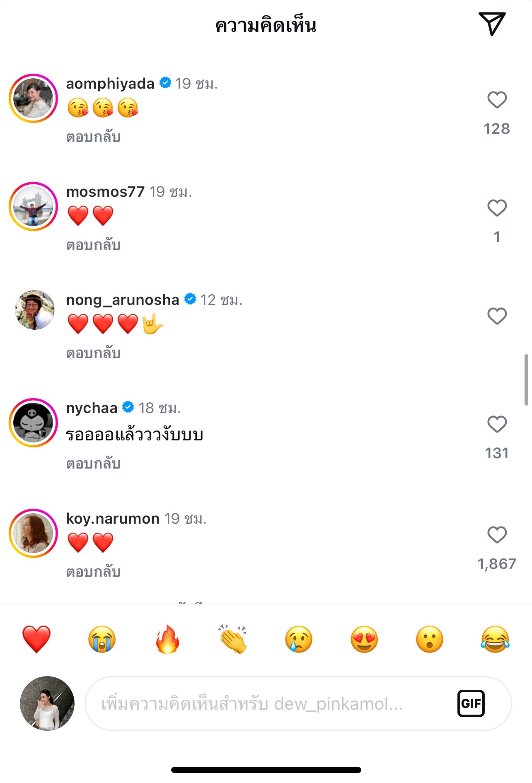This screenshot has height=783, width=532.
Task: Like mosmos77's comment with the heart
Action: click(497, 208)
